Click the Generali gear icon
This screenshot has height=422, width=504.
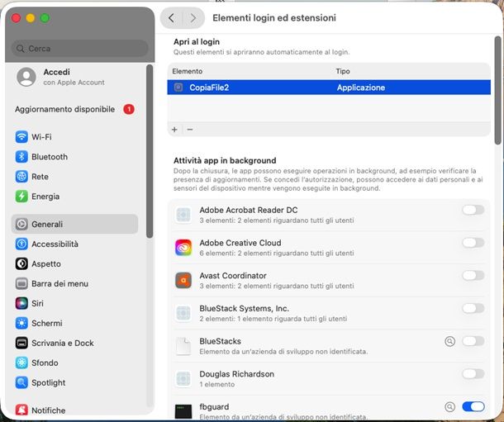pyautogui.click(x=21, y=224)
